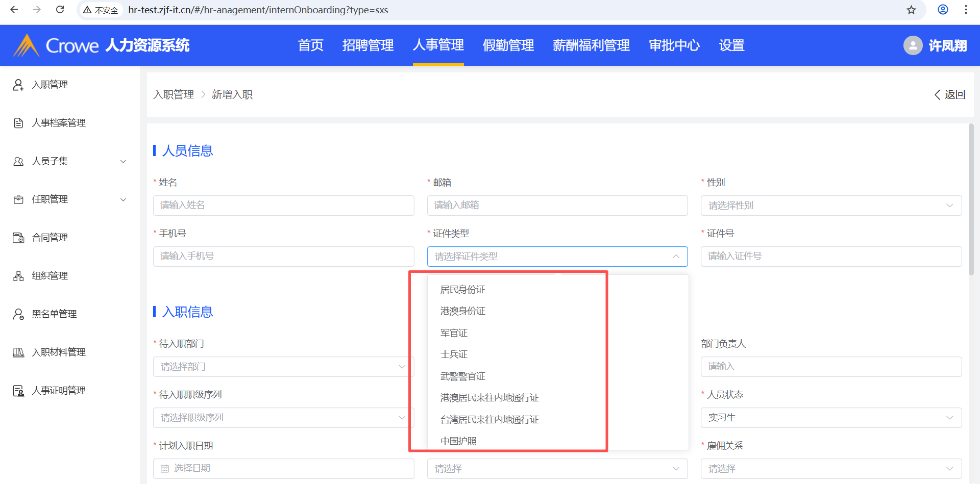
Task: Click the 合同管理 sidebar icon
Action: click(18, 238)
